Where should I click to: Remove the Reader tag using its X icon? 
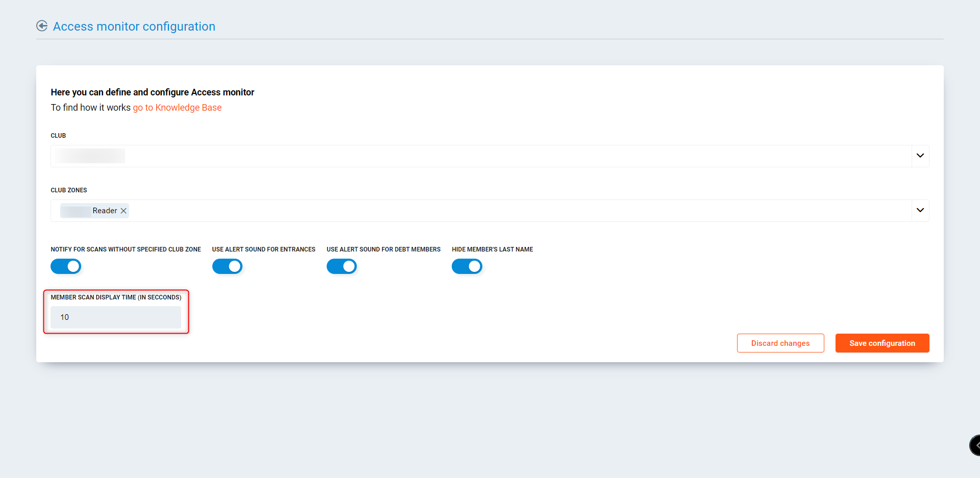(x=124, y=211)
